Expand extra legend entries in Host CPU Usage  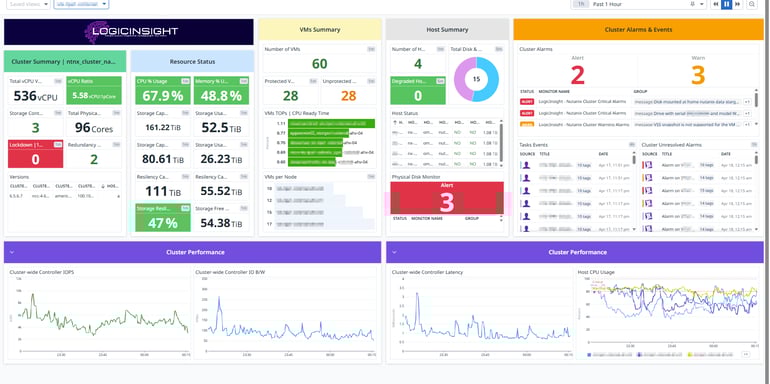[745, 354]
